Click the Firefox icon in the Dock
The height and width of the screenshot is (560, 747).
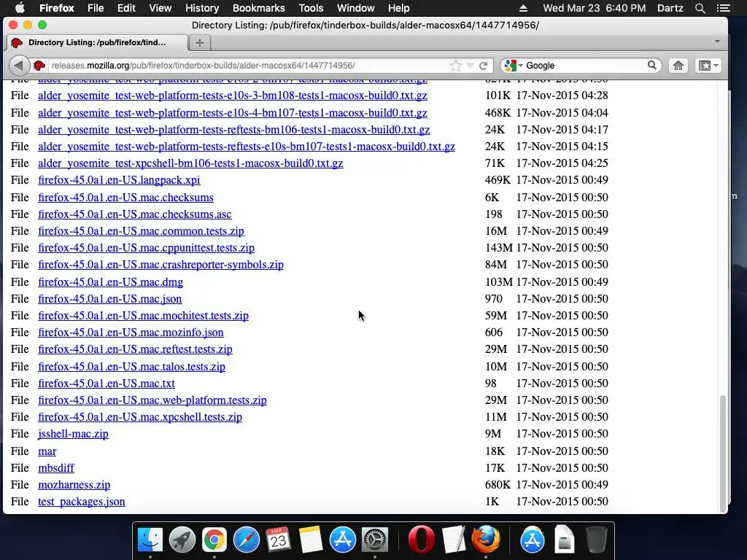click(485, 540)
